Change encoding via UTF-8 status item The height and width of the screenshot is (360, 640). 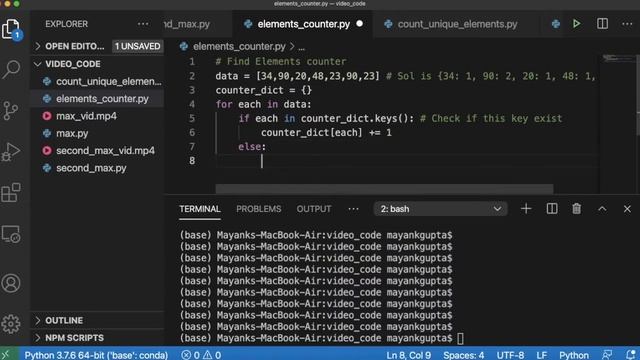(x=510, y=355)
